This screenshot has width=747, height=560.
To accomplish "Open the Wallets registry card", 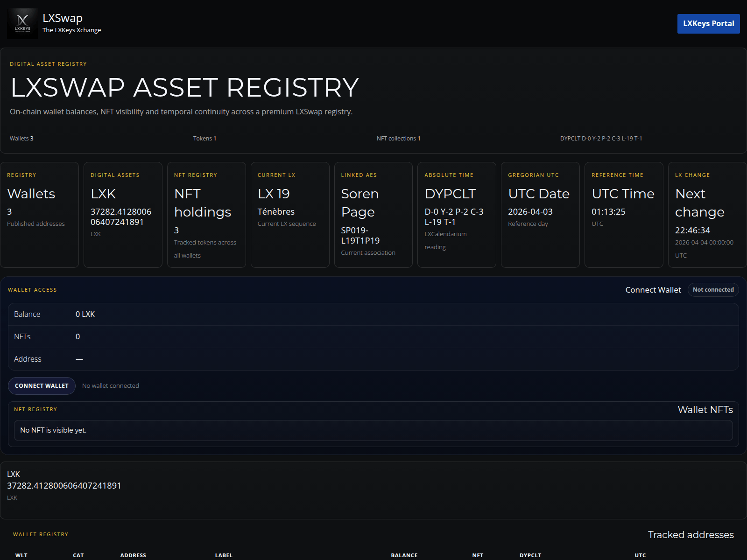I will 40,215.
